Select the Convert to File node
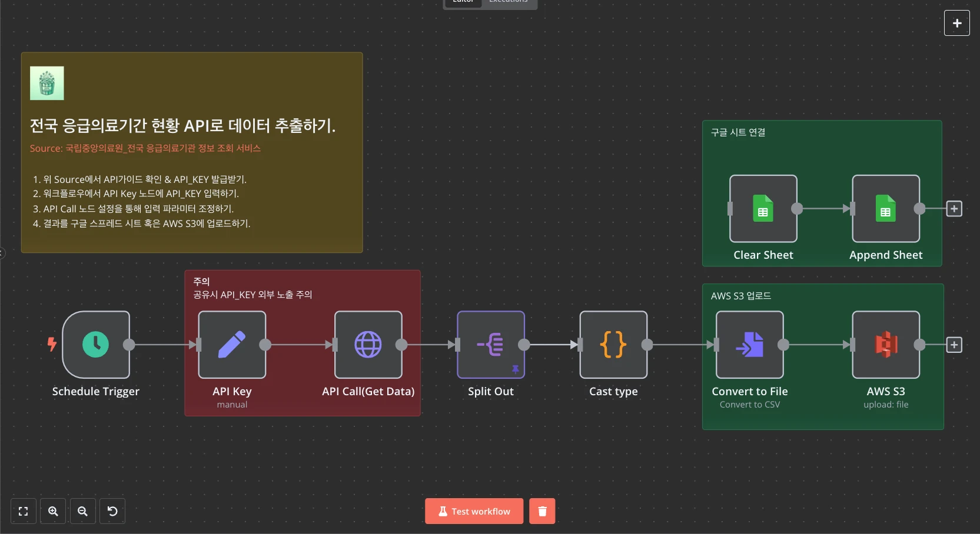The height and width of the screenshot is (534, 980). coord(750,345)
